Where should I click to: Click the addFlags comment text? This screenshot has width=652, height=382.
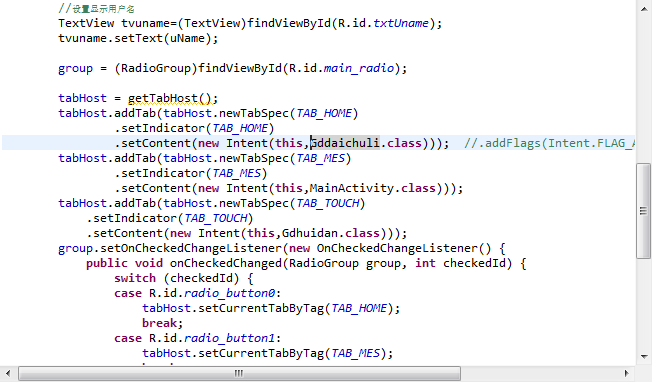pos(549,143)
